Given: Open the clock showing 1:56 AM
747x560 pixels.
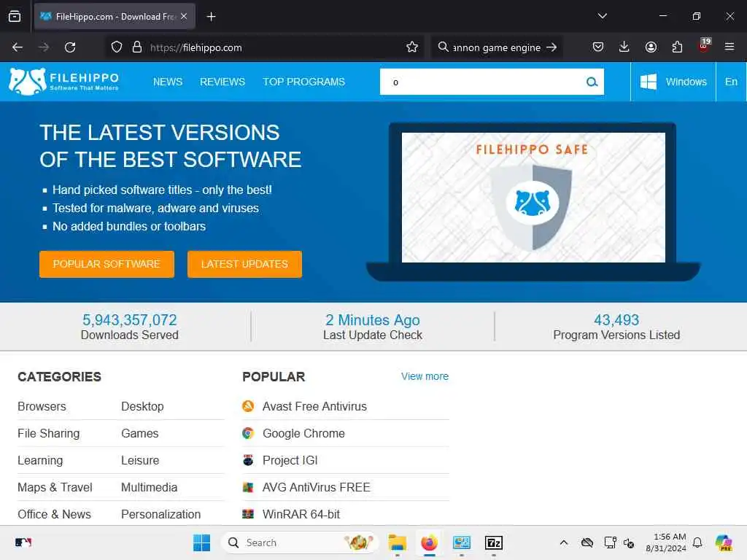Looking at the screenshot, I should click(x=666, y=542).
